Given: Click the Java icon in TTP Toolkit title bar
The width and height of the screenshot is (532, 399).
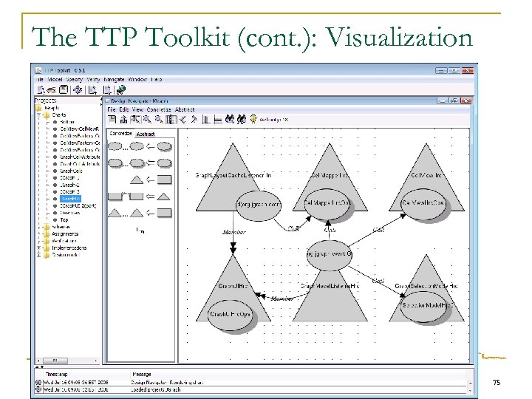Looking at the screenshot, I should (x=38, y=70).
